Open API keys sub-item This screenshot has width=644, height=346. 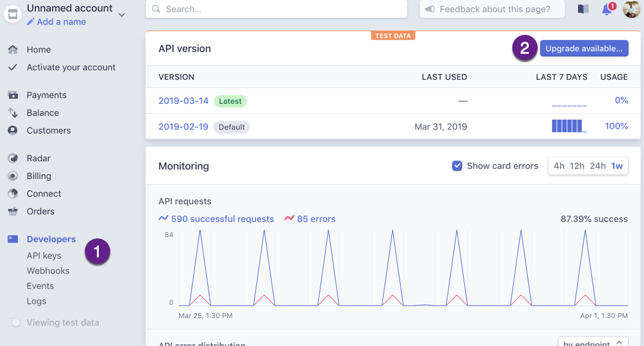coord(44,256)
